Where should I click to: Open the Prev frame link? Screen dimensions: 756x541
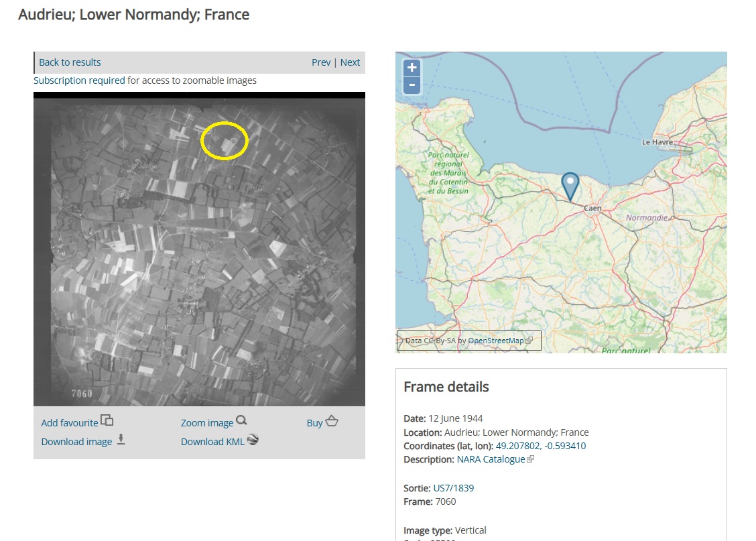[321, 62]
